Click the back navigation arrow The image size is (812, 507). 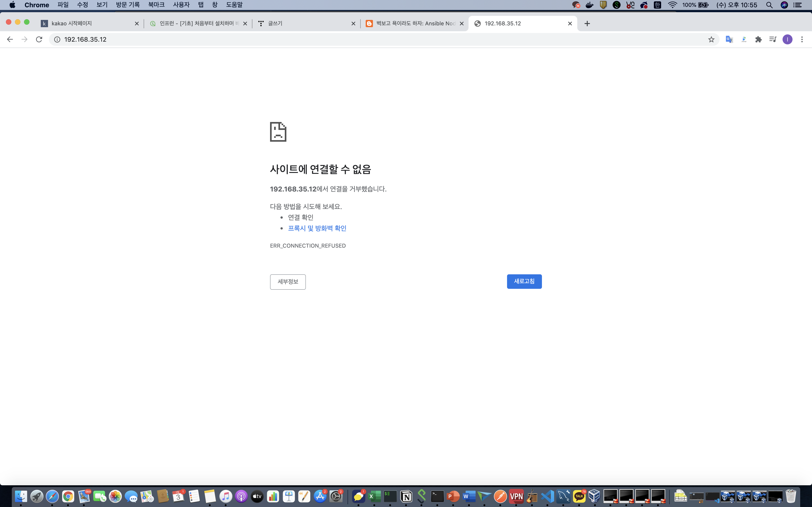(10, 39)
